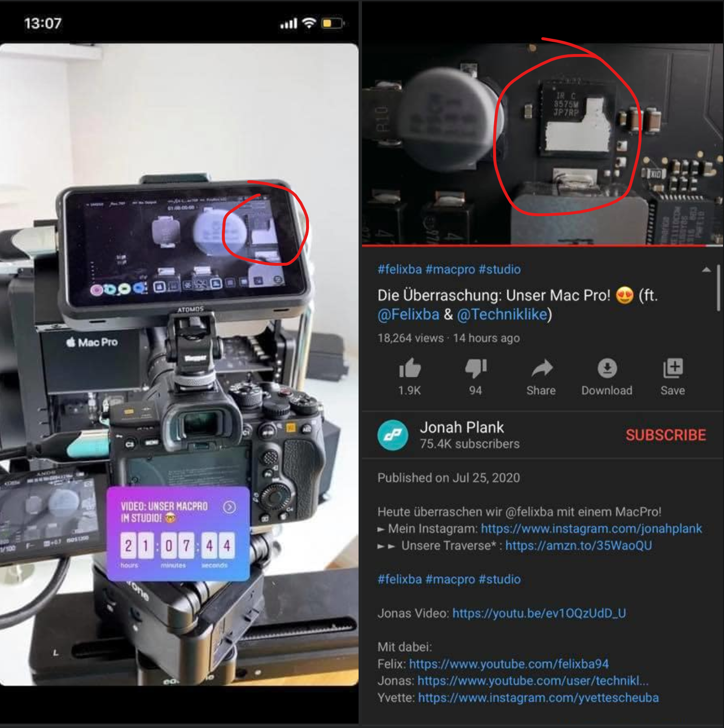This screenshot has height=728, width=724.
Task: Tap the battery status icon
Action: (333, 23)
